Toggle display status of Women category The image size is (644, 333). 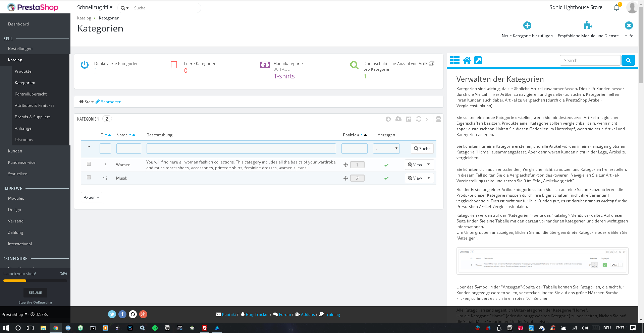coord(386,165)
